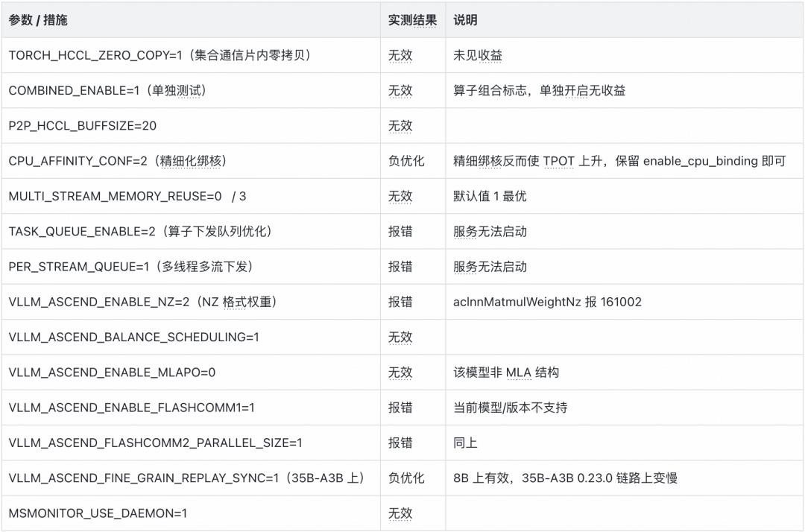Viewport: 805px width, 532px height.
Task: Select the aclnnMatmulWeightNz 报 161002 note
Action: 547,302
